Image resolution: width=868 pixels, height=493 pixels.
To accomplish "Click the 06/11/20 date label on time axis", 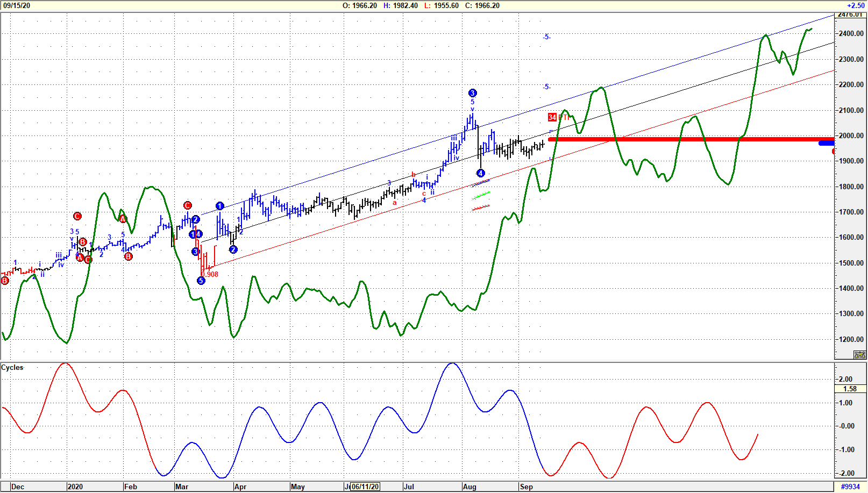I will [365, 487].
